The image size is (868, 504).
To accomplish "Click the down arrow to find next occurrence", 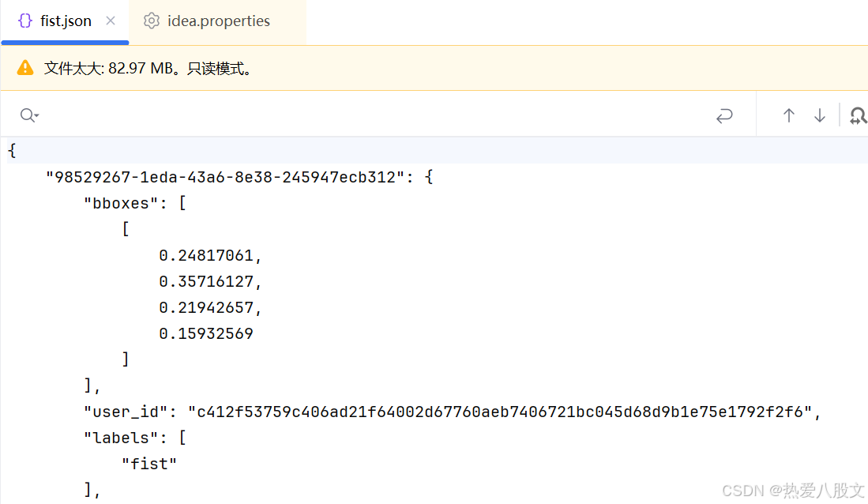I will click(820, 115).
